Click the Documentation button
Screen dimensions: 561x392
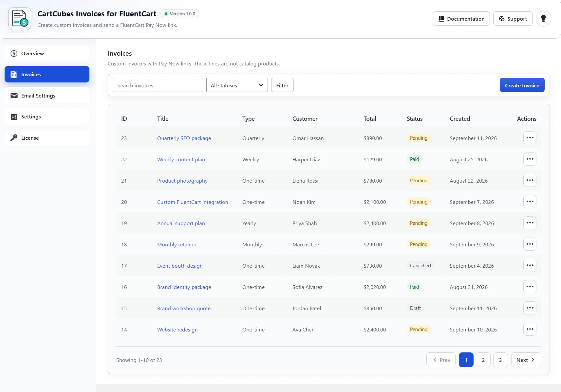click(x=461, y=19)
